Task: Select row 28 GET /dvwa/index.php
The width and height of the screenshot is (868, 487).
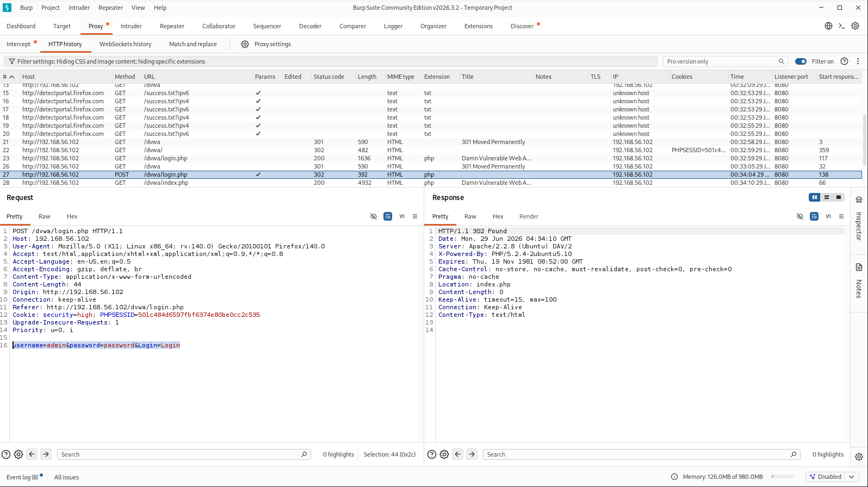Action: pyautogui.click(x=431, y=183)
